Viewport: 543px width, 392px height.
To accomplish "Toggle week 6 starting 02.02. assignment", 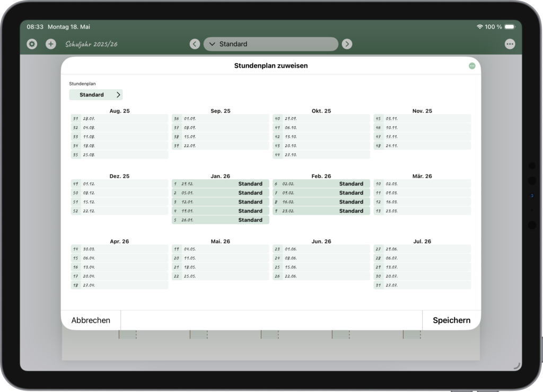I will tap(321, 184).
